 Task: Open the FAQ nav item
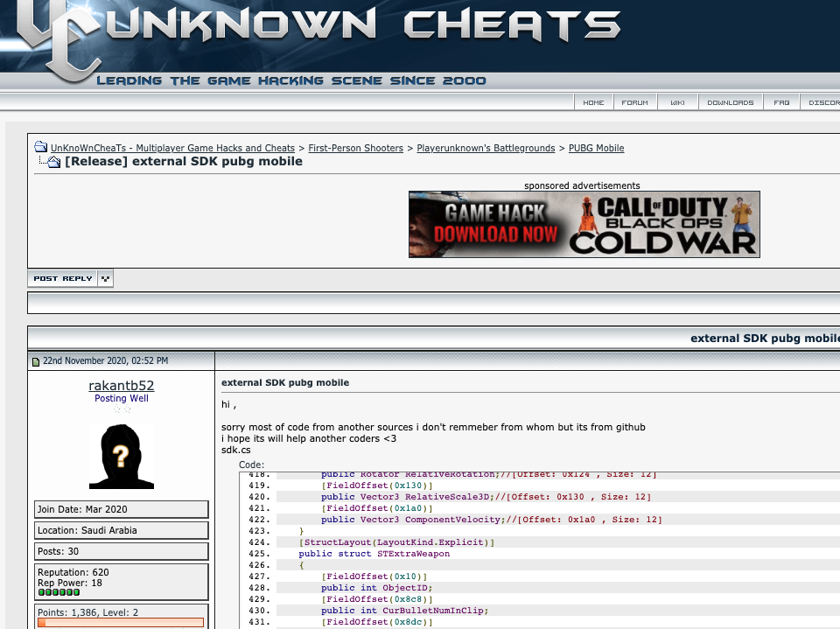pyautogui.click(x=781, y=102)
